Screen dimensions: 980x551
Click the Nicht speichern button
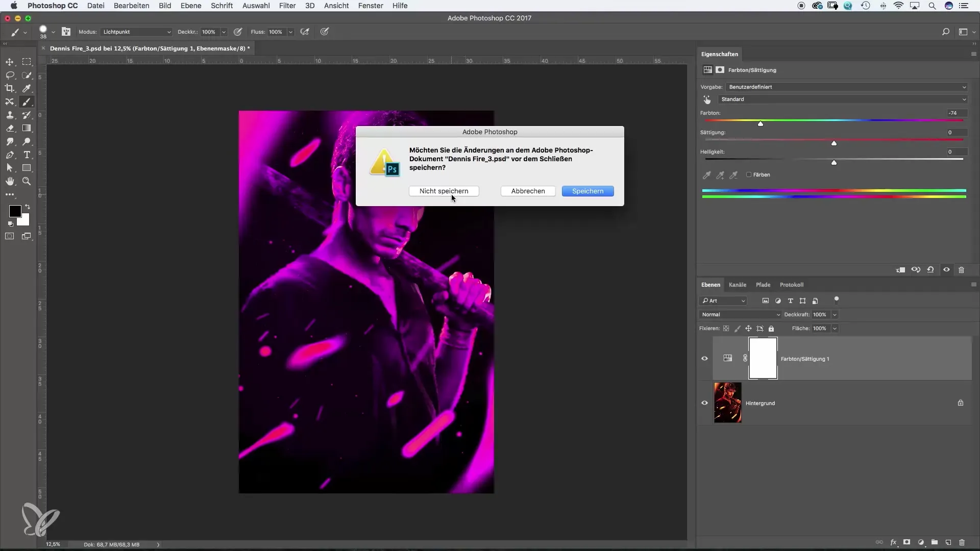point(444,191)
